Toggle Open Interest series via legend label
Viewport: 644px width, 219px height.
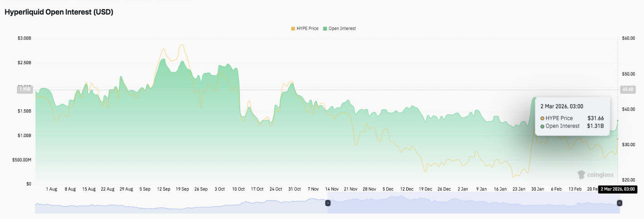click(x=342, y=29)
